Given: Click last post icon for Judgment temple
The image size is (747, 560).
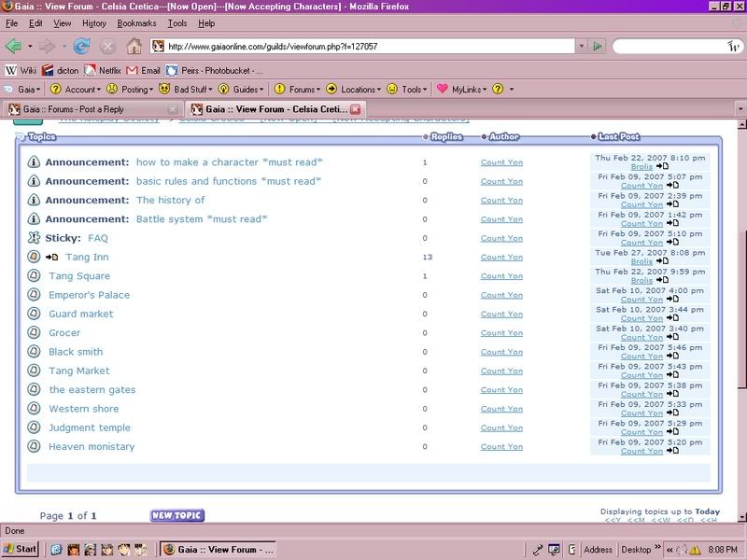Looking at the screenshot, I should click(672, 431).
